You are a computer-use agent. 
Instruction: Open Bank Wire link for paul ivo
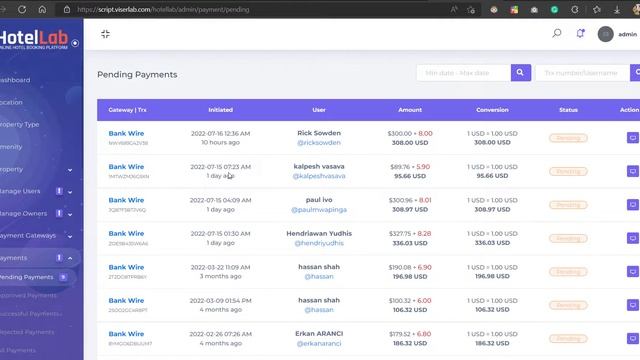(126, 200)
